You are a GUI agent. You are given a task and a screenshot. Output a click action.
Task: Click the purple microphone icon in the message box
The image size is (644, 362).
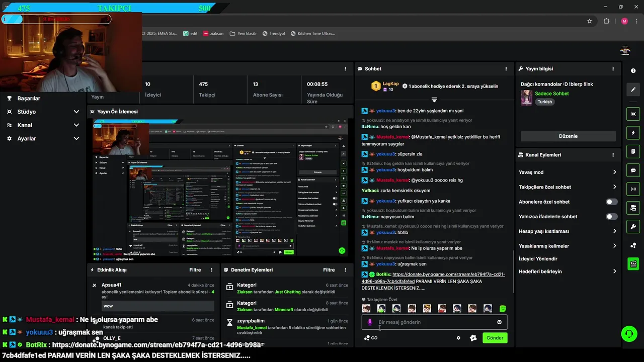(x=370, y=322)
